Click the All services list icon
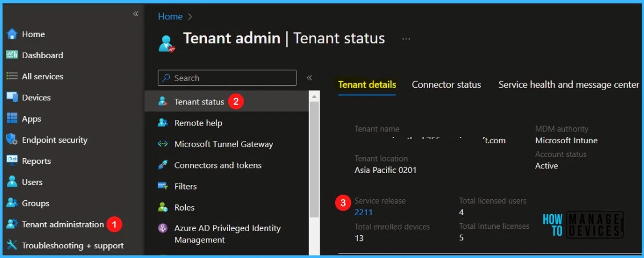Viewport: 644px width, 258px height. click(x=12, y=76)
